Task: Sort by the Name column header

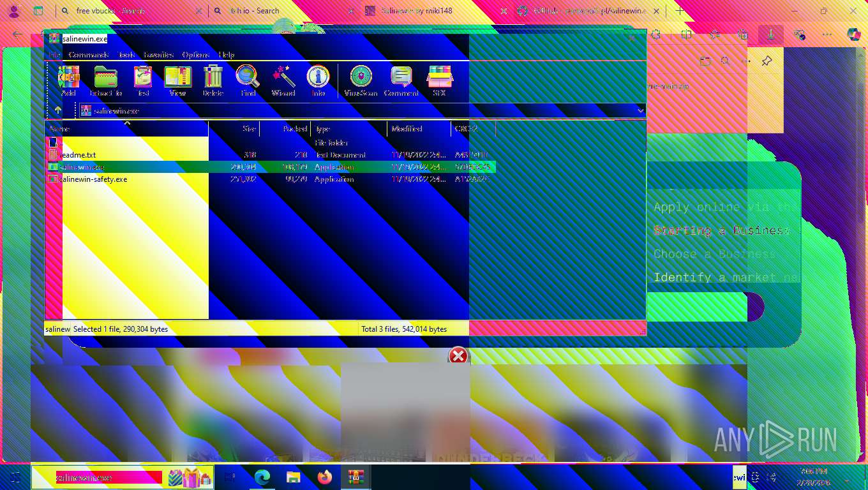Action: point(126,129)
